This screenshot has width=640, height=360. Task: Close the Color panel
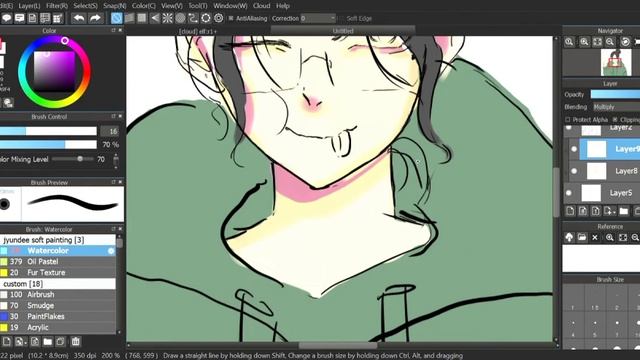pos(120,31)
